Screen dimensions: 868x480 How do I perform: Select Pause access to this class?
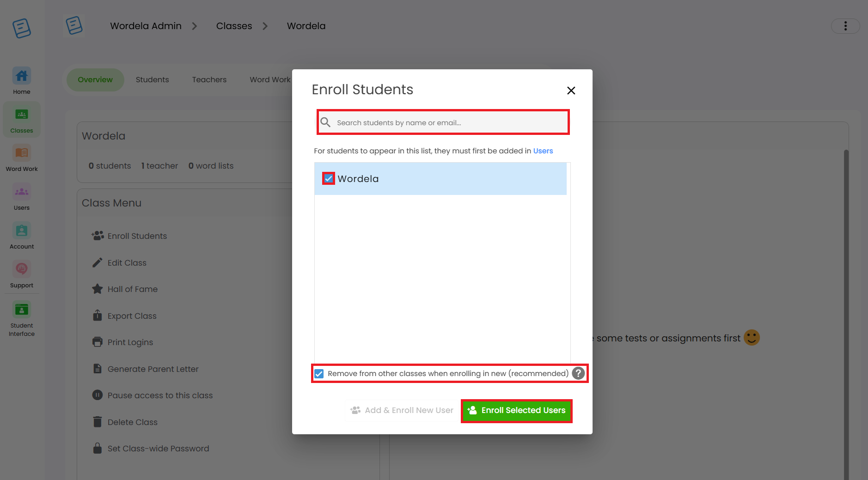[153, 395]
